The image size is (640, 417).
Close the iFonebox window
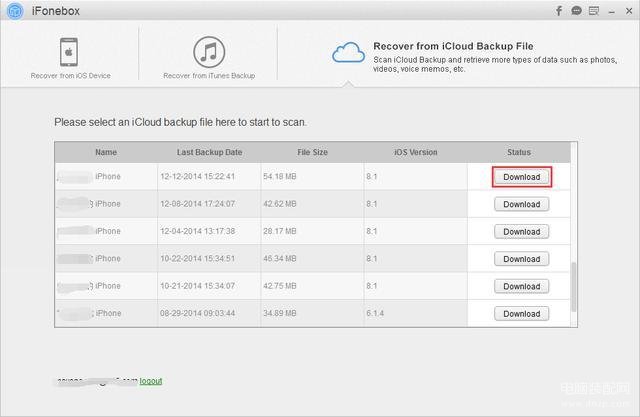pyautogui.click(x=629, y=11)
